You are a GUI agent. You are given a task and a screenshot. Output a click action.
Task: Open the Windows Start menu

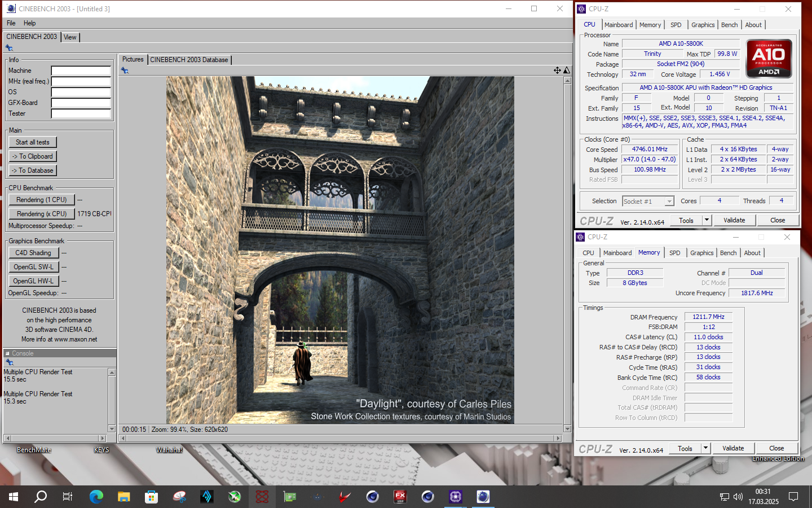[14, 497]
